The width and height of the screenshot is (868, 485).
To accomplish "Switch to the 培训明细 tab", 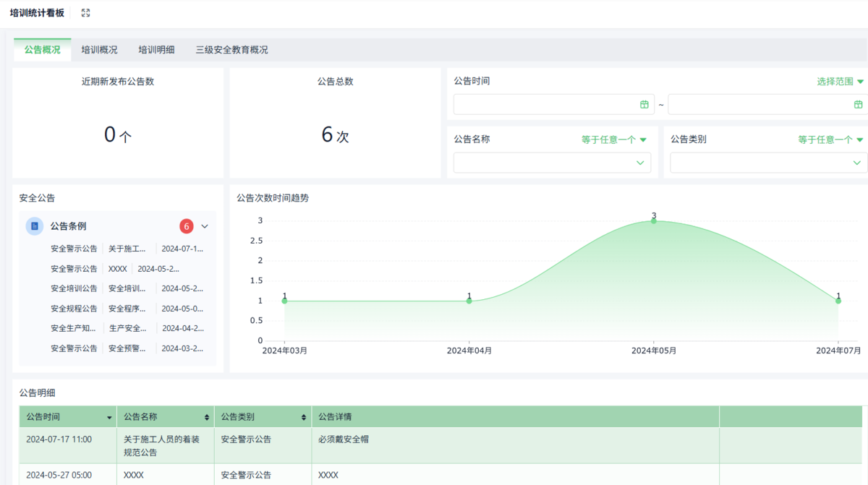I will click(156, 50).
